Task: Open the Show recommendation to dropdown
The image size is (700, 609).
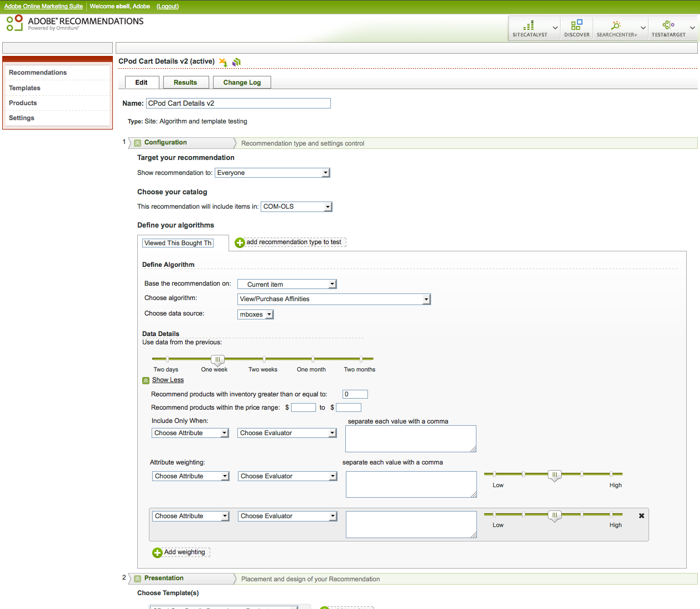Action: tap(272, 173)
